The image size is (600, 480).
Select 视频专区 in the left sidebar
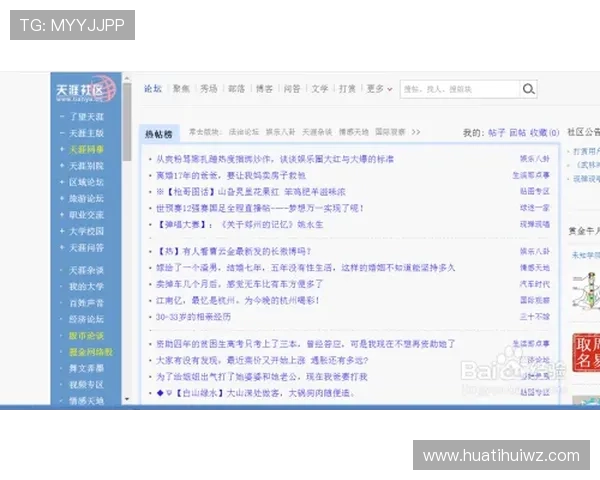point(86,385)
